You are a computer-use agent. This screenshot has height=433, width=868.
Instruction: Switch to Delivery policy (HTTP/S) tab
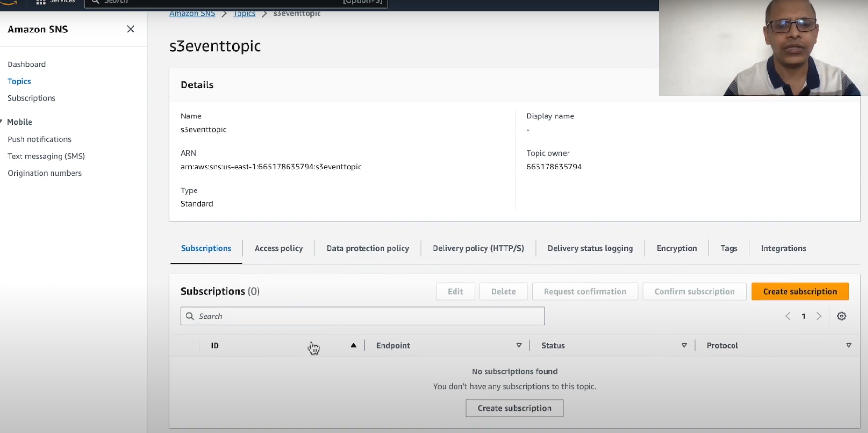[478, 248]
